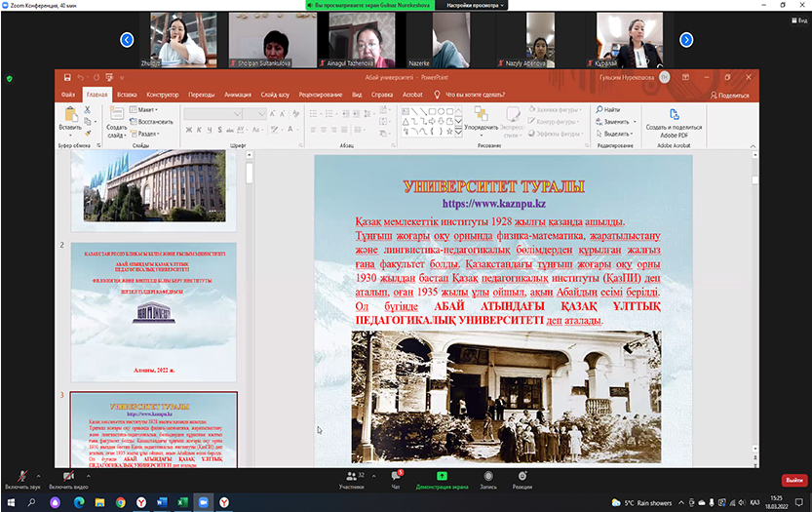Open the Участники participants panel
This screenshot has height=512, width=812.
(351, 475)
